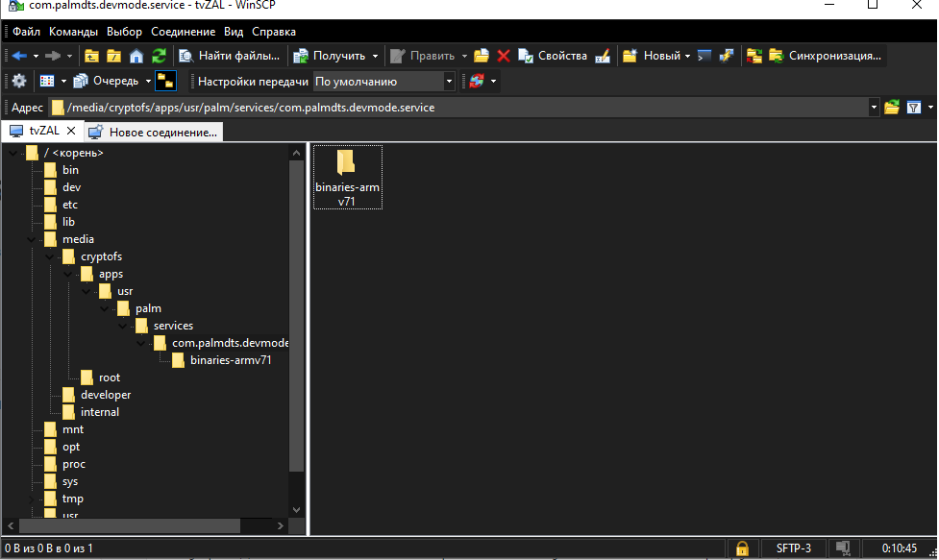Select the developer folder in tree
This screenshot has height=560, width=939.
click(x=106, y=395)
